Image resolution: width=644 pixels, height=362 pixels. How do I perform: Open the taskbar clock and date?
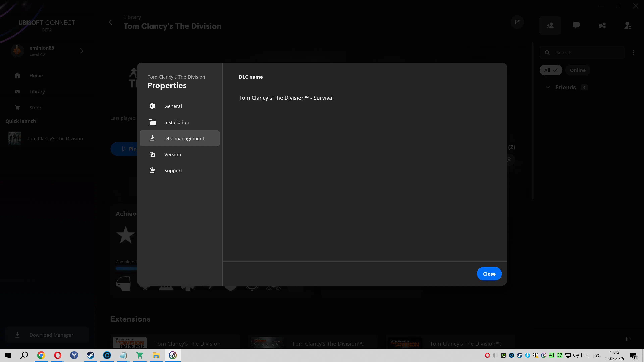coord(614,355)
